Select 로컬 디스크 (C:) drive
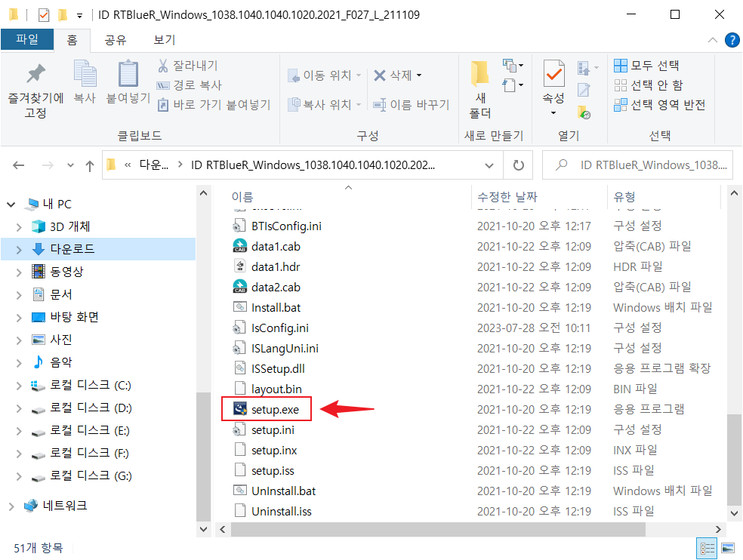Image resolution: width=743 pixels, height=560 pixels. coord(91,385)
